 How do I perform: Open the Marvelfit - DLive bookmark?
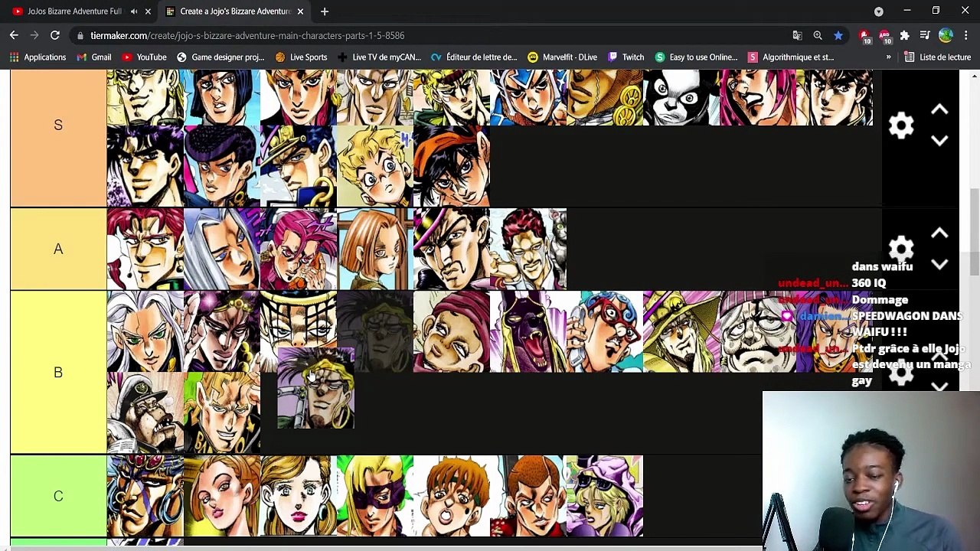(x=562, y=57)
